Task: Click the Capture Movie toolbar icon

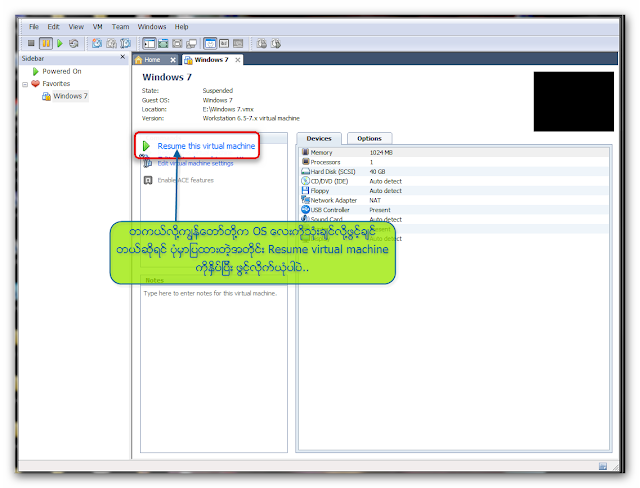Action: click(262, 43)
